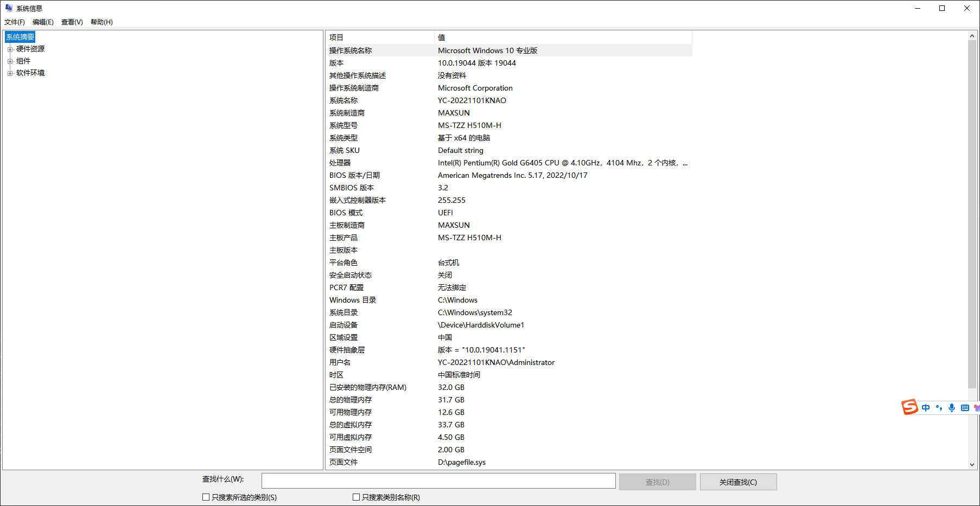Select the 系统类型 row

pos(509,138)
